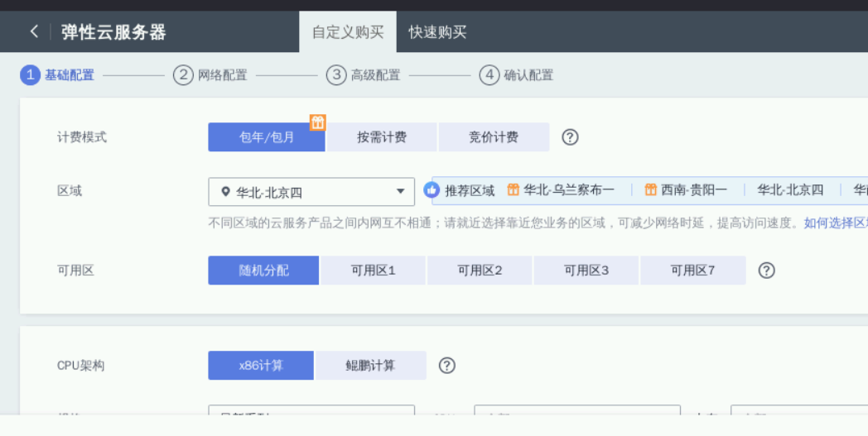Open the 华北-北京四 region dropdown
This screenshot has width=868, height=436.
(x=311, y=192)
